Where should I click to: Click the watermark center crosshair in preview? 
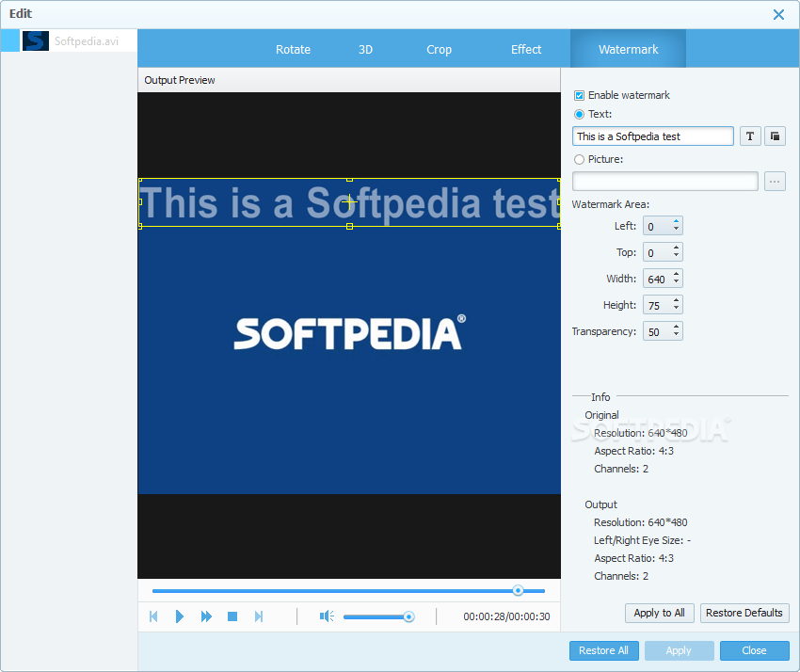pyautogui.click(x=349, y=202)
